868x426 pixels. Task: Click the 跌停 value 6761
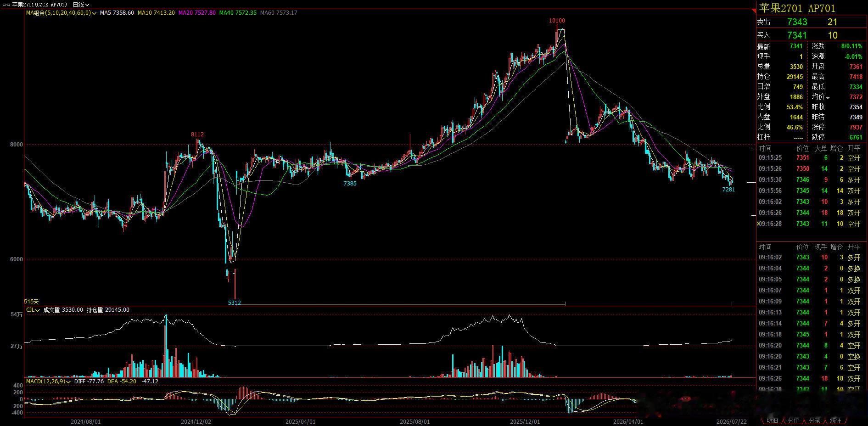(856, 137)
